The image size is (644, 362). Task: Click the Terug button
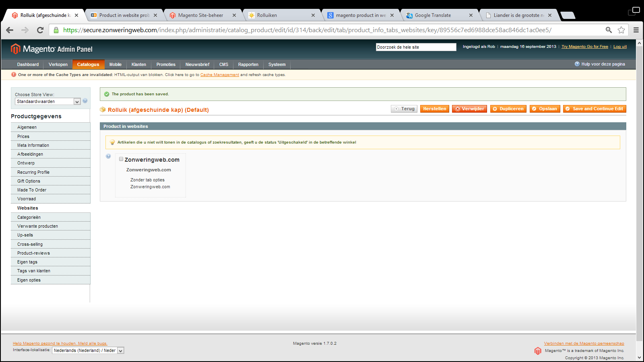[x=404, y=109]
